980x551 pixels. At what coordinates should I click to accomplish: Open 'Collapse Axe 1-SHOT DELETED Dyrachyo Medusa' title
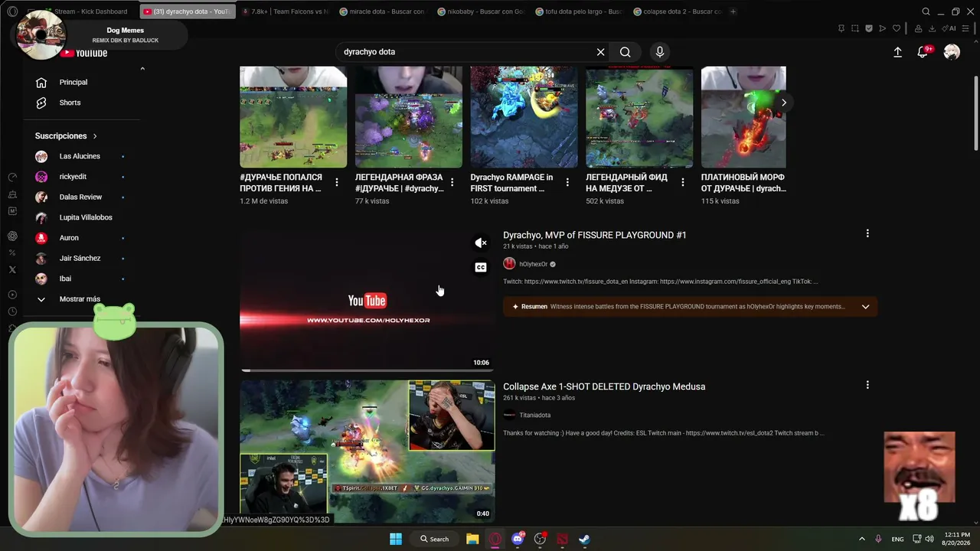(604, 386)
